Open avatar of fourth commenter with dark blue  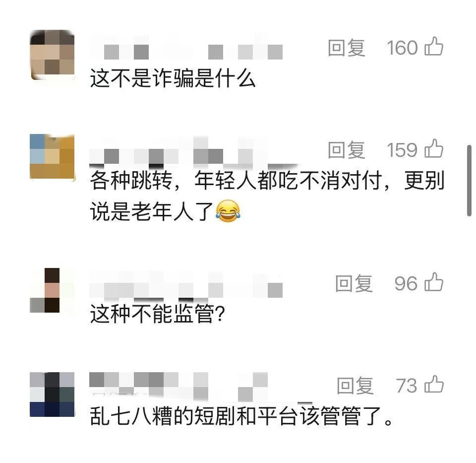click(x=52, y=394)
